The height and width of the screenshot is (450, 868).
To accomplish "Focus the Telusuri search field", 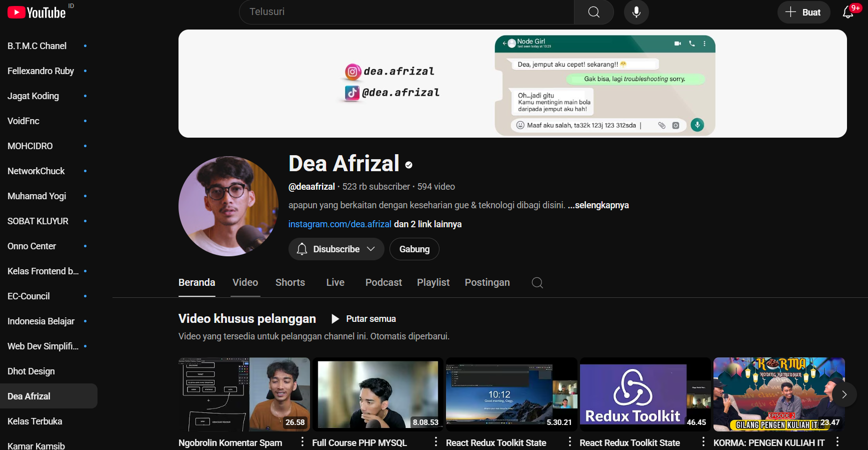I will pyautogui.click(x=406, y=12).
